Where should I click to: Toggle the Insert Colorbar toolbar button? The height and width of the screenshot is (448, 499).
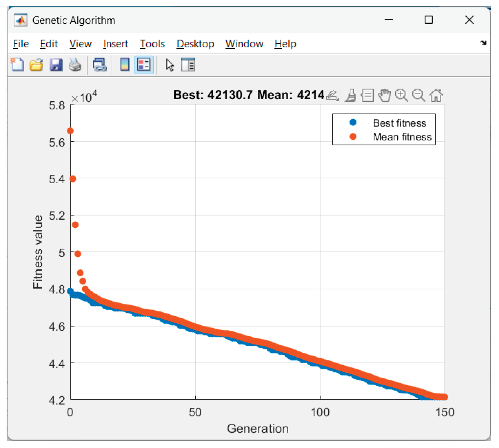click(125, 65)
